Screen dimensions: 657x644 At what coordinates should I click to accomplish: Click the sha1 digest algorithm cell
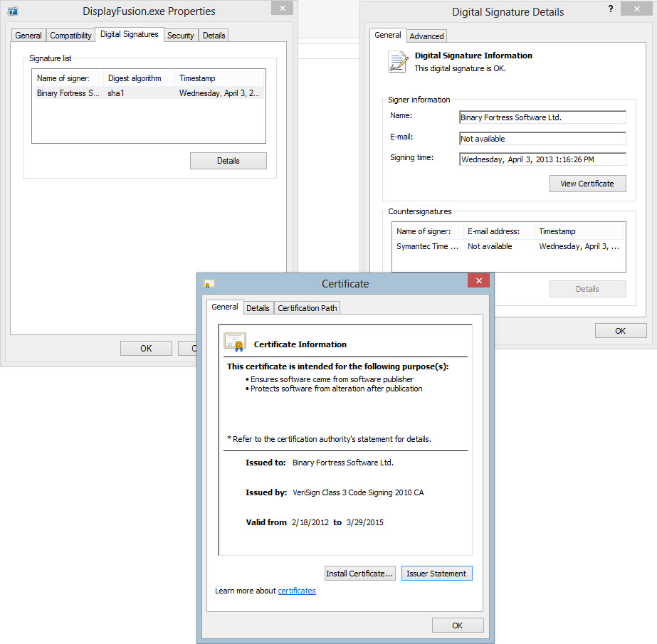pos(116,93)
